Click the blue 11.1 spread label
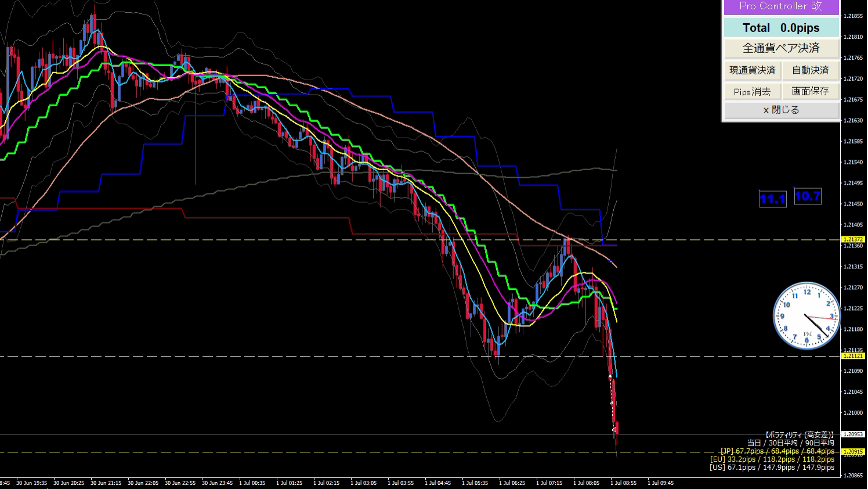This screenshot has width=868, height=489. pyautogui.click(x=773, y=199)
